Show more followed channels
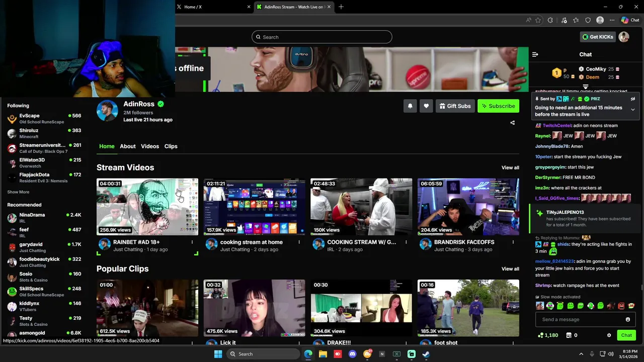 click(18, 192)
